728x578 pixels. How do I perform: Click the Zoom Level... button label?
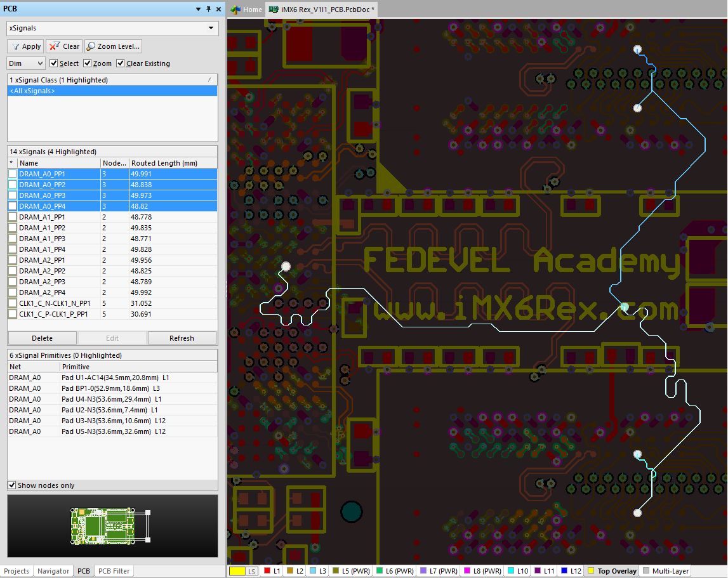click(119, 46)
